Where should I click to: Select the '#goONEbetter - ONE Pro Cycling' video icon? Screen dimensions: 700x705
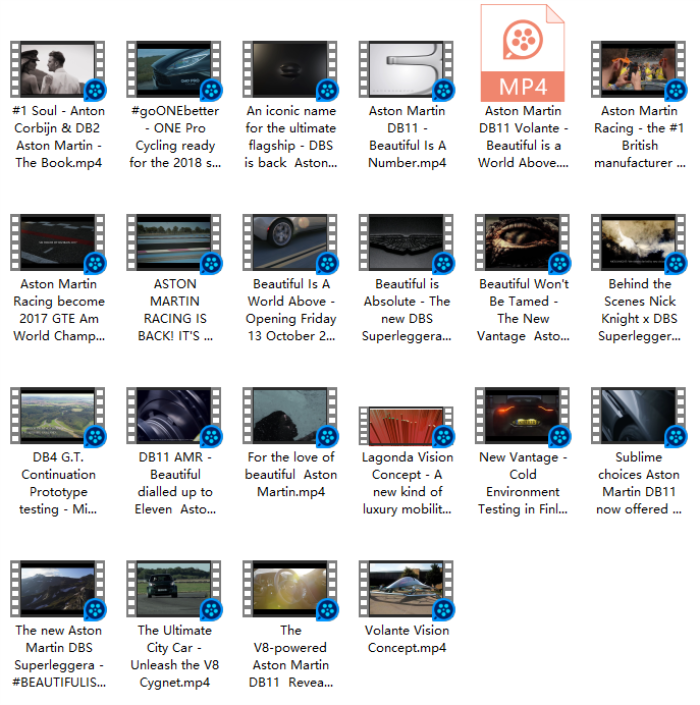[174, 69]
